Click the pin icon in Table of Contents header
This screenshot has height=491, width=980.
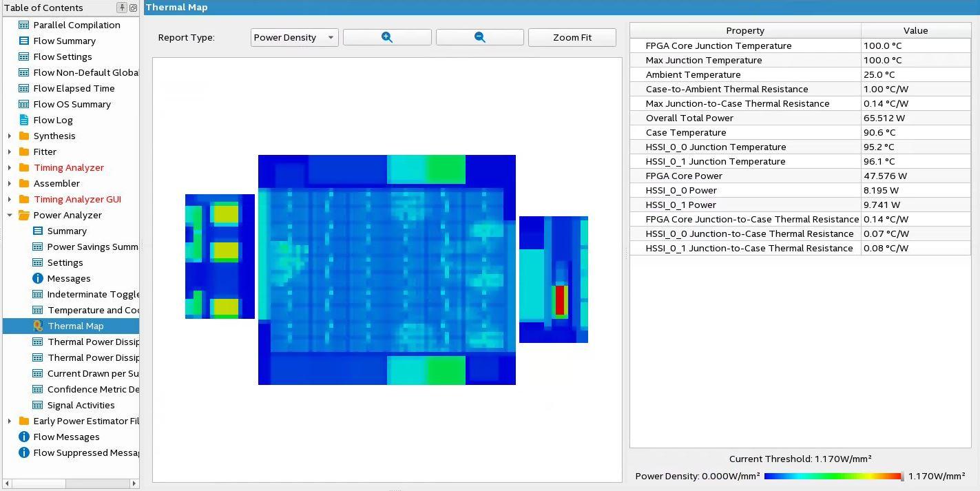pos(122,8)
